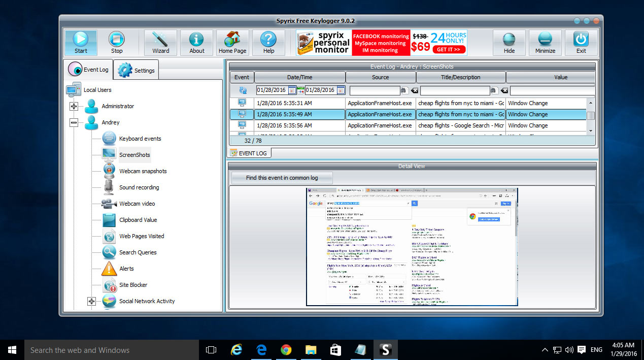
Task: Select the 5:35:31 AM log row
Action: [409, 103]
